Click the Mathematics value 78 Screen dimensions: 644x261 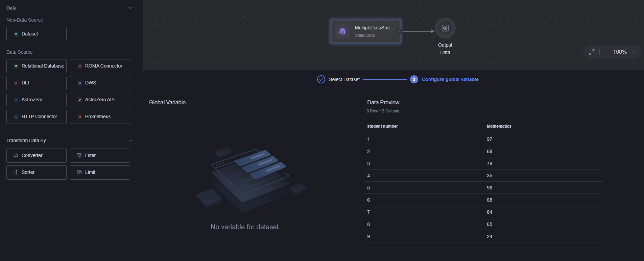point(489,163)
